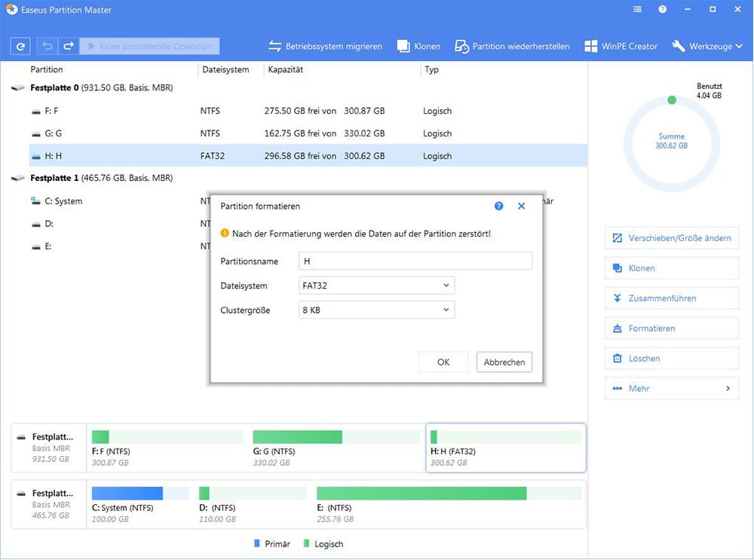Click the FAT32 cell in H: row
The height and width of the screenshot is (560, 754).
pos(213,156)
